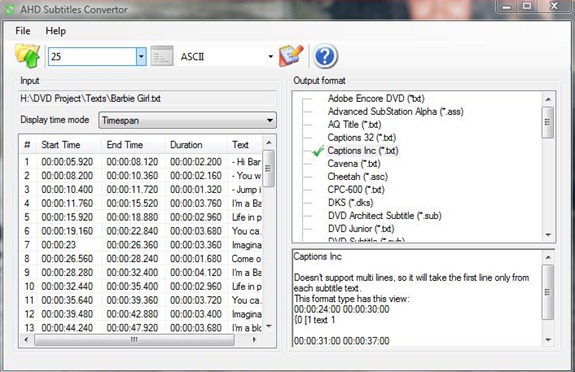Click the output format list scrollbar thumb

tap(547, 122)
